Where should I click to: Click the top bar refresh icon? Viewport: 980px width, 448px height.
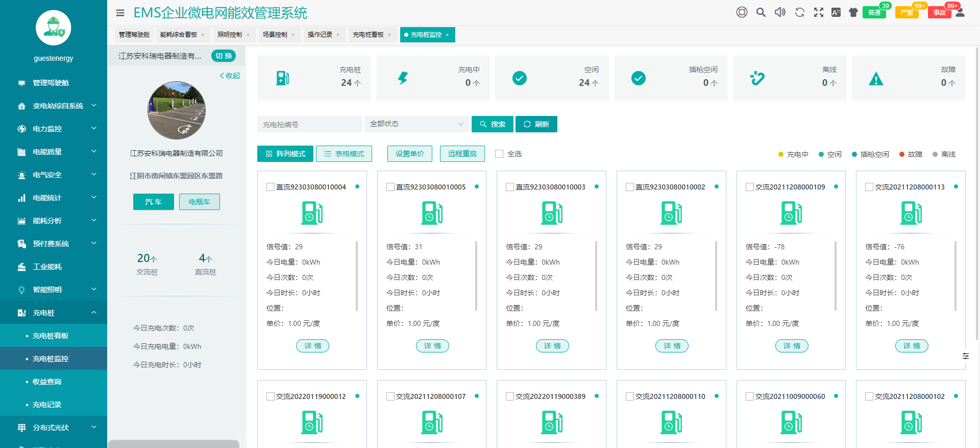tap(800, 12)
